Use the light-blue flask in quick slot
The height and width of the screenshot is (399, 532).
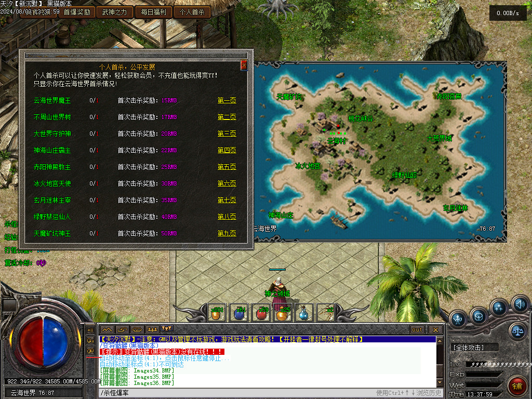pyautogui.click(x=304, y=313)
